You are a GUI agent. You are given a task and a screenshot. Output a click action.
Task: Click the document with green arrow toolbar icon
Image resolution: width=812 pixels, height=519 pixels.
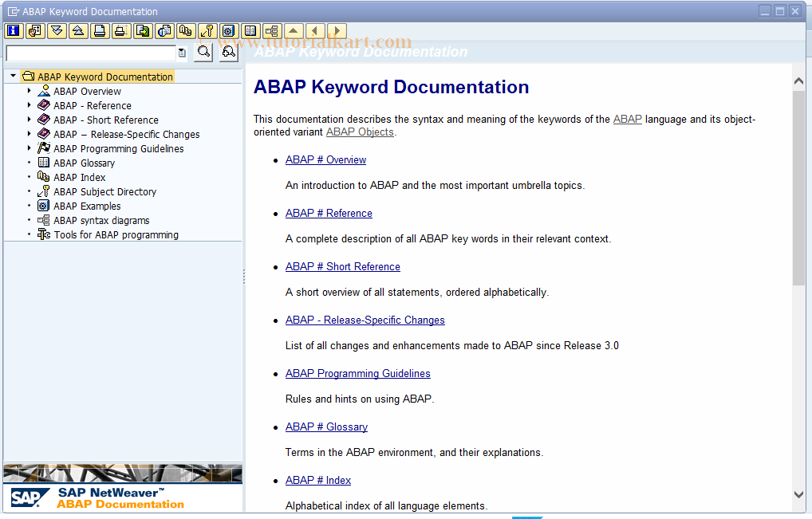point(143,31)
